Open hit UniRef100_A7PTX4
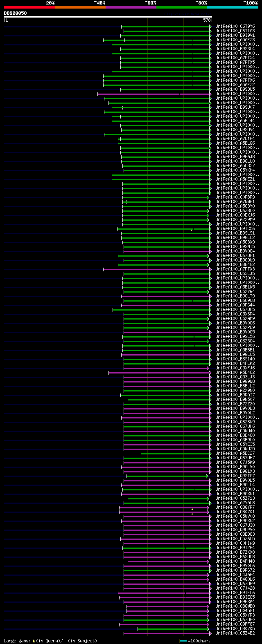 click(x=235, y=58)
